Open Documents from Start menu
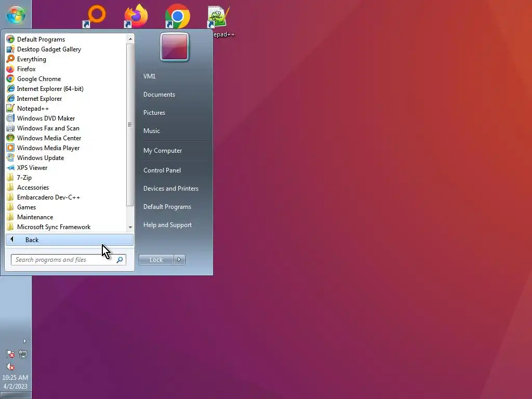The image size is (532, 399). pyautogui.click(x=159, y=95)
